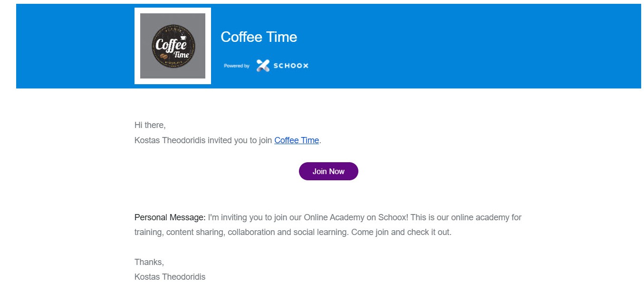Click the Coffee Time round logo image
644x284 pixels.
click(x=173, y=46)
